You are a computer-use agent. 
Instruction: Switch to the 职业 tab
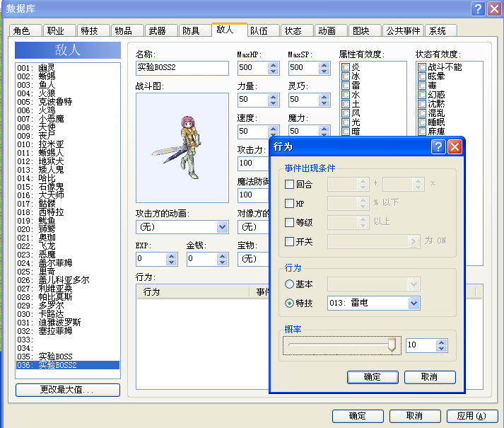59,31
